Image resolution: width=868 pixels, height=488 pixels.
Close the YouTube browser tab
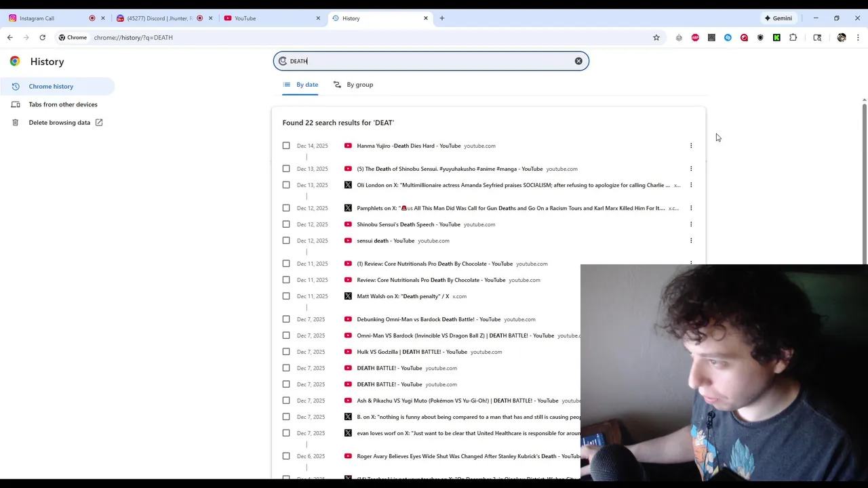318,18
